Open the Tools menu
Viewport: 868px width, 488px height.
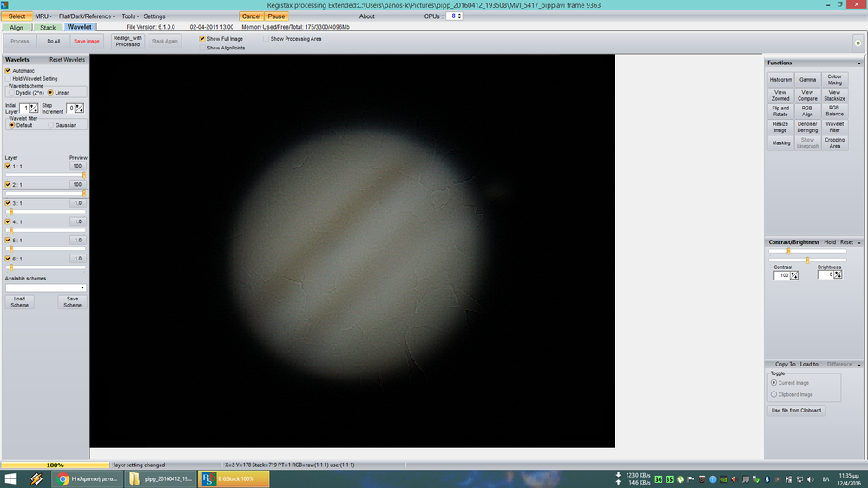(130, 16)
